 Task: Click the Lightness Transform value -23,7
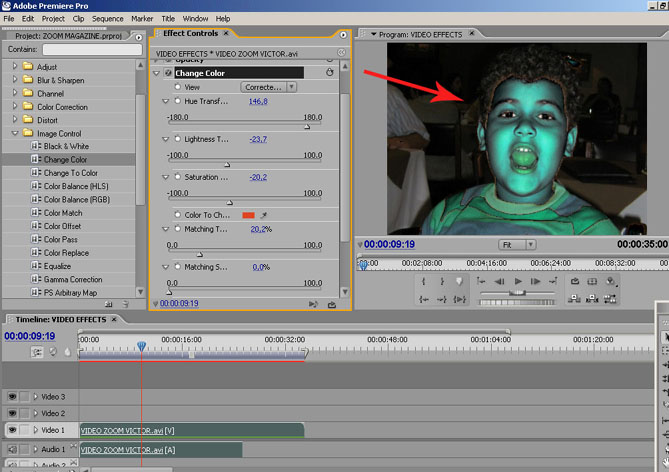(258, 139)
